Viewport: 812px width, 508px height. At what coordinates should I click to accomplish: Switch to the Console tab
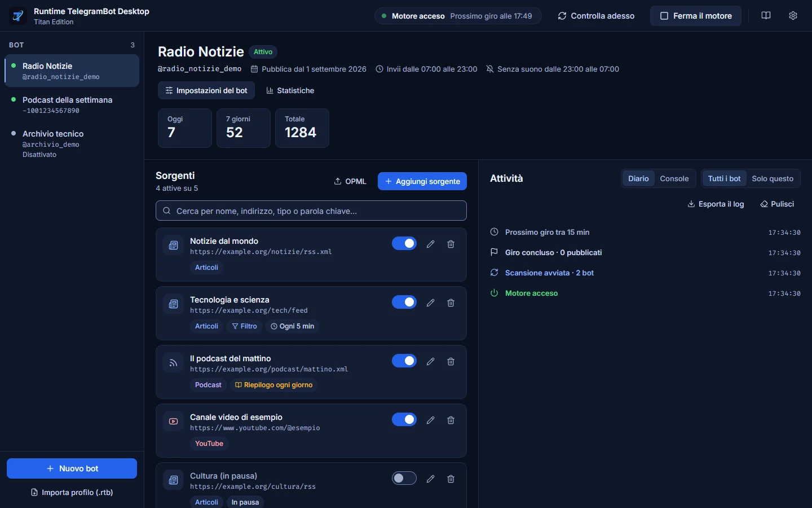point(674,178)
